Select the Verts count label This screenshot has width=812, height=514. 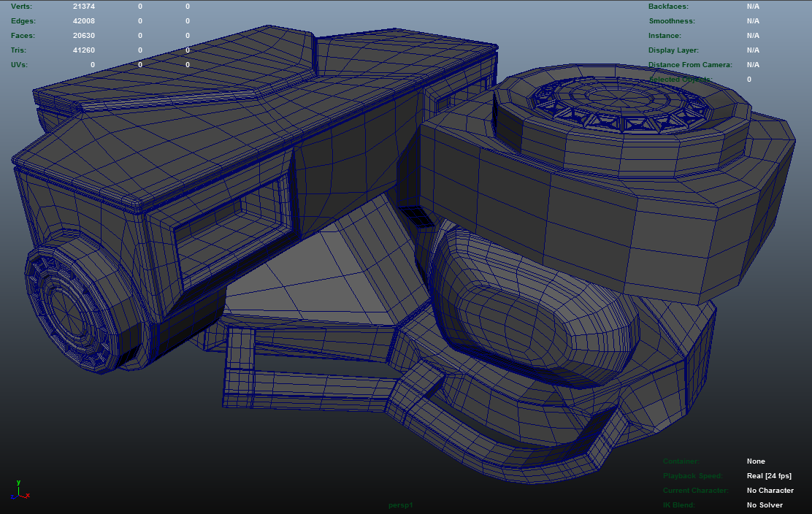click(22, 7)
